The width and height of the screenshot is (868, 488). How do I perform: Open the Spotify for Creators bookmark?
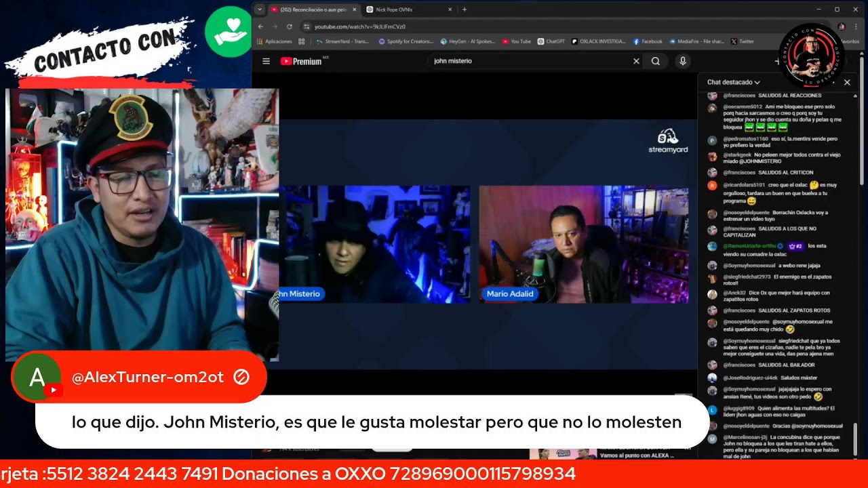tap(406, 41)
